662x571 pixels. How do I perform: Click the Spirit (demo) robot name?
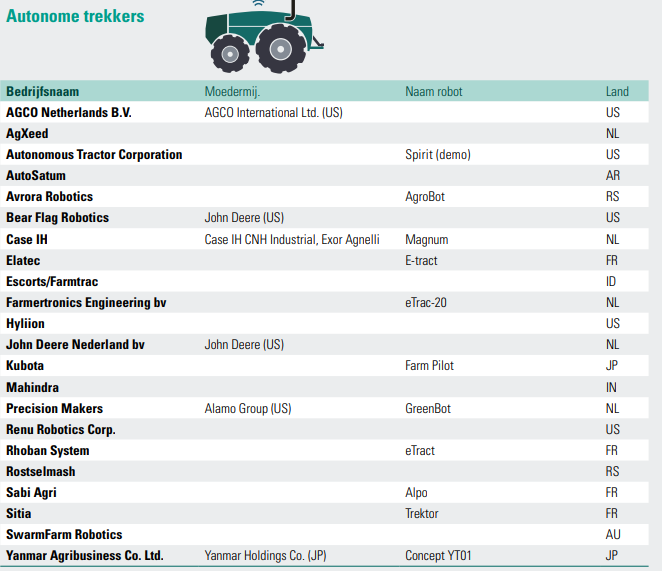(437, 155)
